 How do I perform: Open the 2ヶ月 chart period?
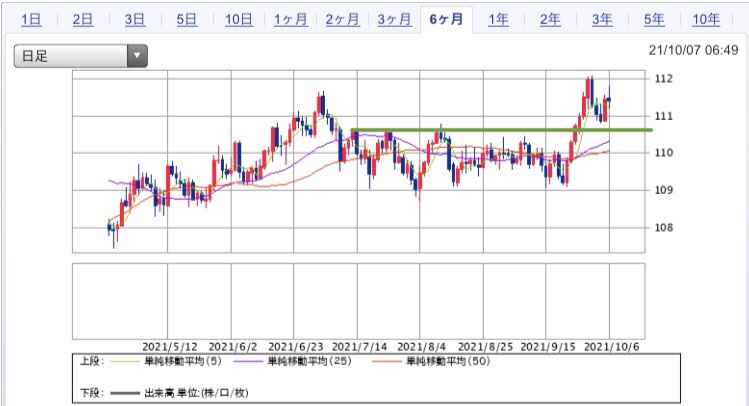coord(342,20)
